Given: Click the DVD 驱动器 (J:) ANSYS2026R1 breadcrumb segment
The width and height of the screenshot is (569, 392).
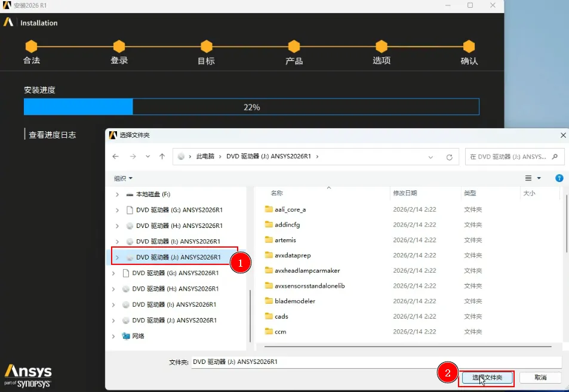Looking at the screenshot, I should click(269, 156).
